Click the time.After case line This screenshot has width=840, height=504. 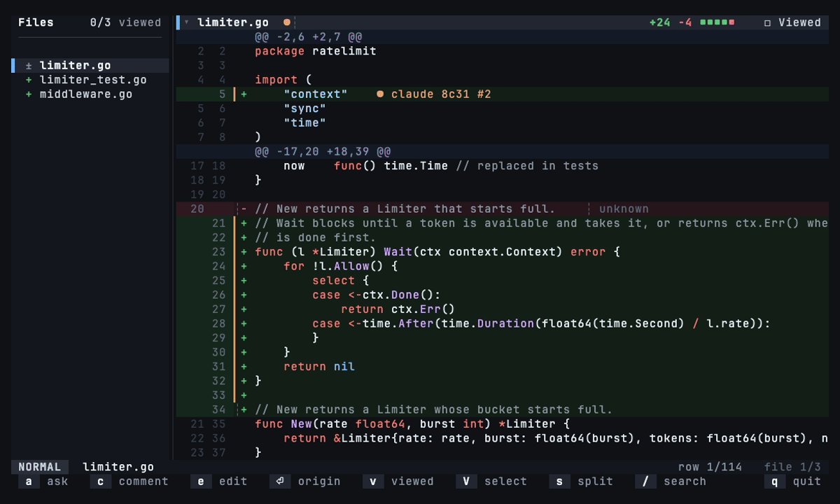(503, 323)
